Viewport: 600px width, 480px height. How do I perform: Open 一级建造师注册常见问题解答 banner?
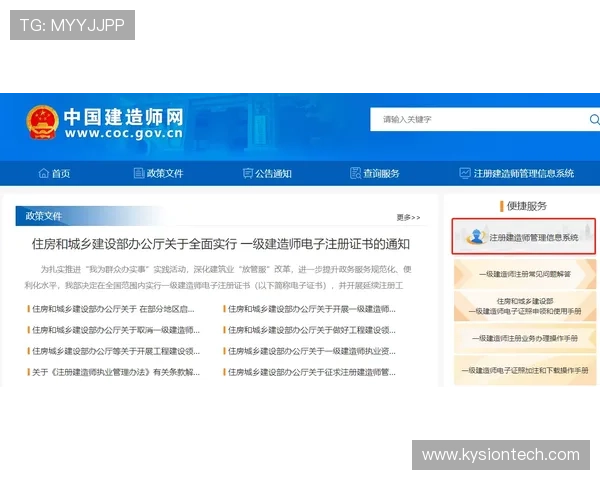coord(525,274)
